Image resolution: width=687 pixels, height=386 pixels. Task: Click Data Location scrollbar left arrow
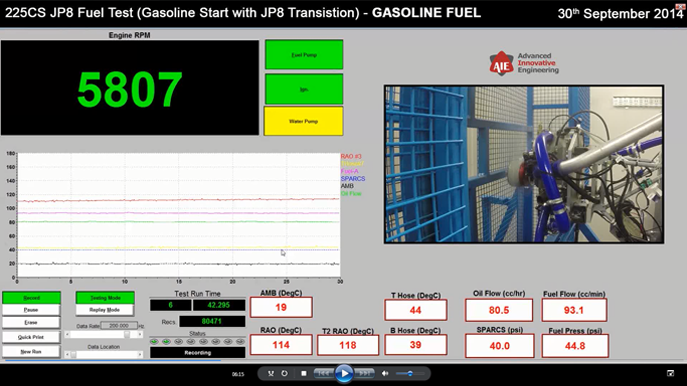pos(67,354)
